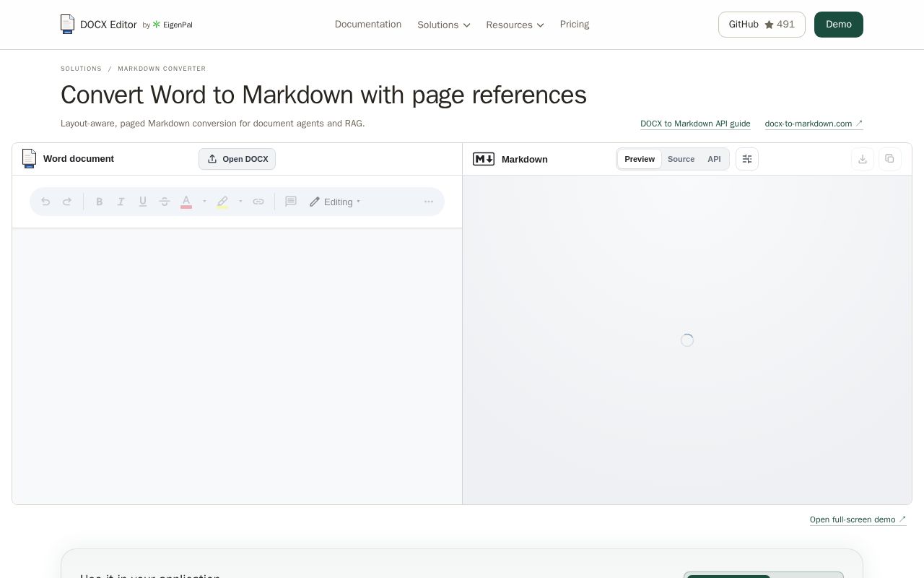924x578 pixels.
Task: Toggle Underline formatting
Action: 143,202
